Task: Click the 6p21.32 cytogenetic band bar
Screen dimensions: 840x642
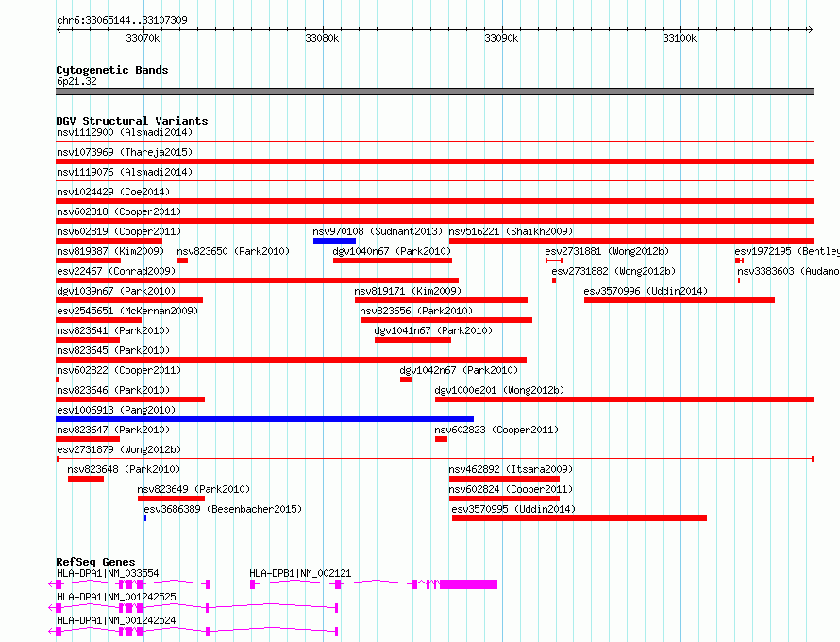Action: coord(434,92)
